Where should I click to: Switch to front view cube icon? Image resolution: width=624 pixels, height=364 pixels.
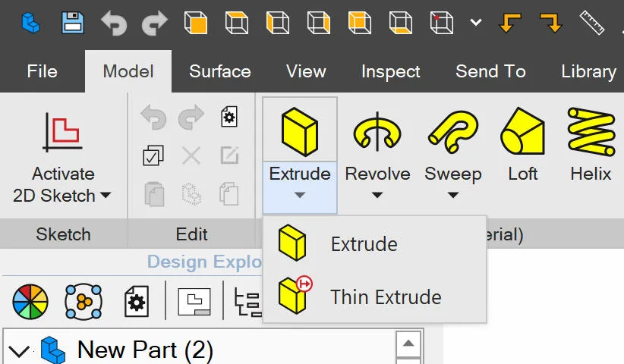[196, 23]
